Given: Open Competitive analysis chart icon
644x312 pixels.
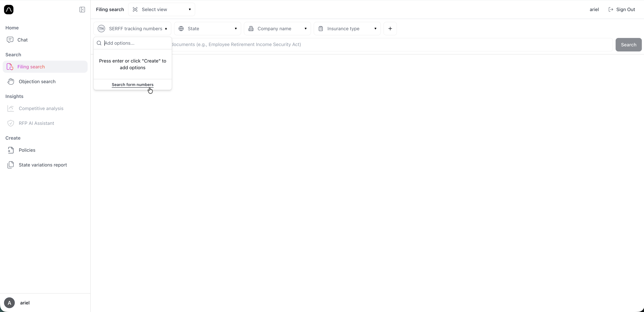Looking at the screenshot, I should 11,108.
